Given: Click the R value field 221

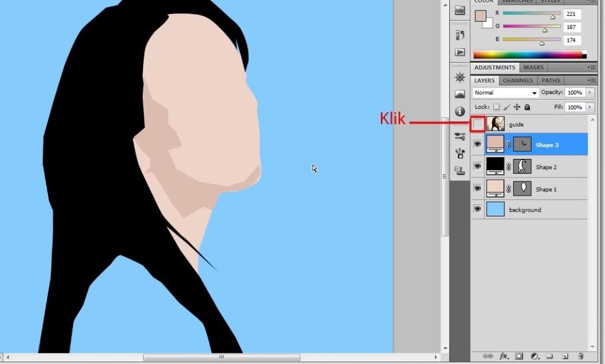Looking at the screenshot, I should point(572,14).
